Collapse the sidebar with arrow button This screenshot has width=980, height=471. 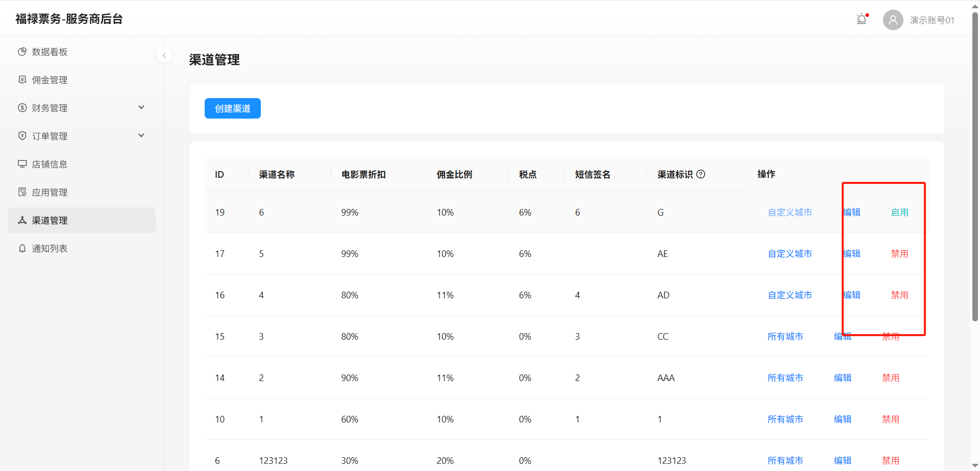164,55
